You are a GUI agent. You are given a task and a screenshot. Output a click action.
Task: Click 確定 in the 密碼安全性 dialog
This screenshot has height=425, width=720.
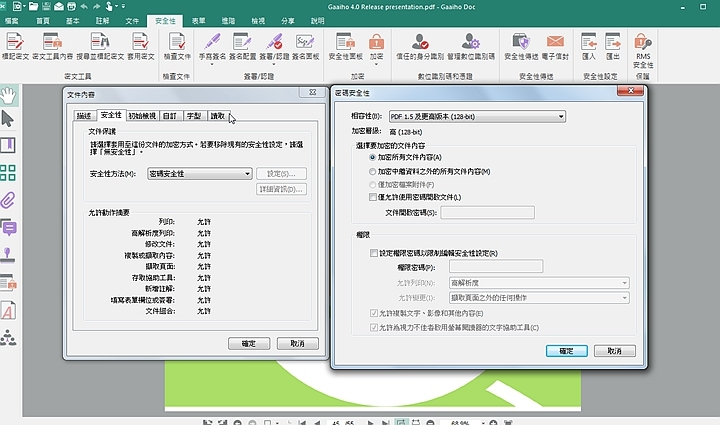(567, 351)
